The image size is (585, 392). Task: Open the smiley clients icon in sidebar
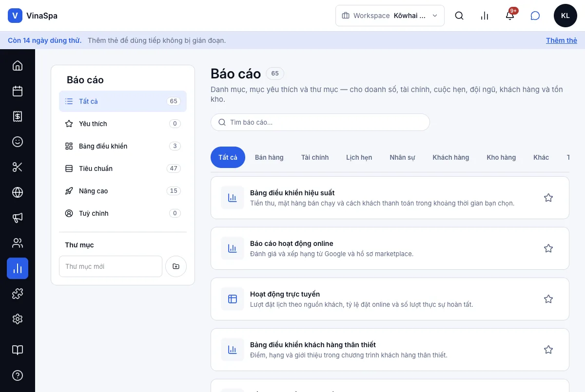[18, 141]
